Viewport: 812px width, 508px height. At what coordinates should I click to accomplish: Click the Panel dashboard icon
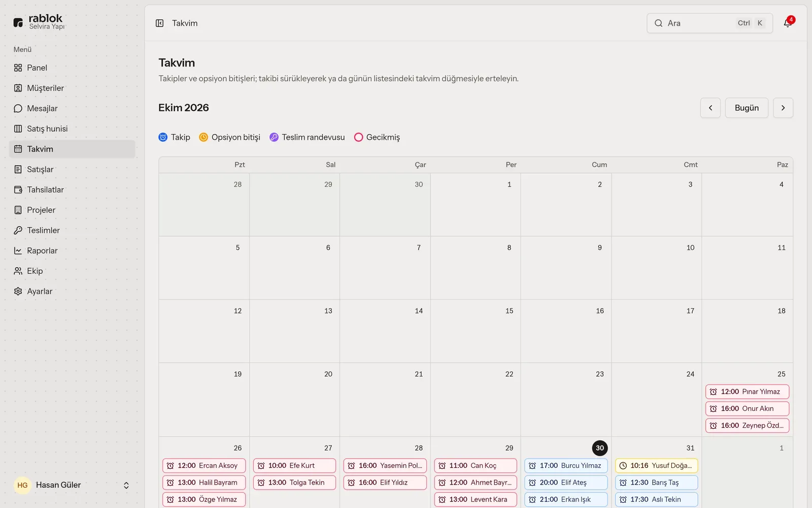pyautogui.click(x=18, y=68)
